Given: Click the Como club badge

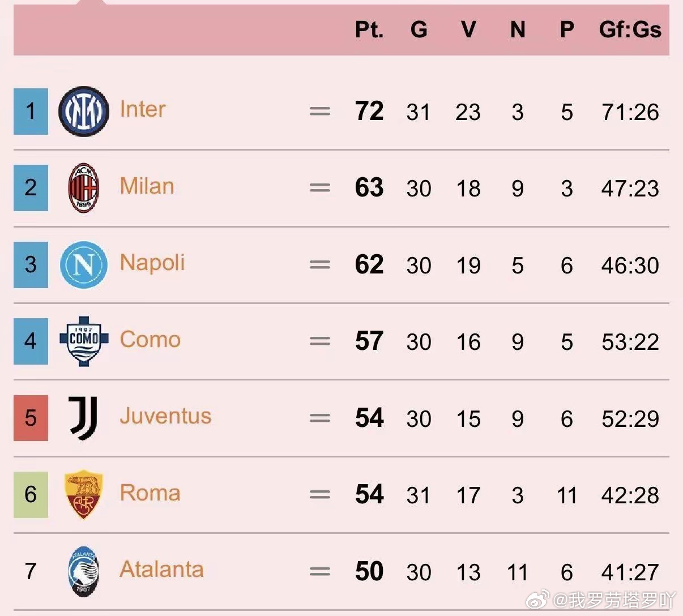Looking at the screenshot, I should [x=83, y=341].
